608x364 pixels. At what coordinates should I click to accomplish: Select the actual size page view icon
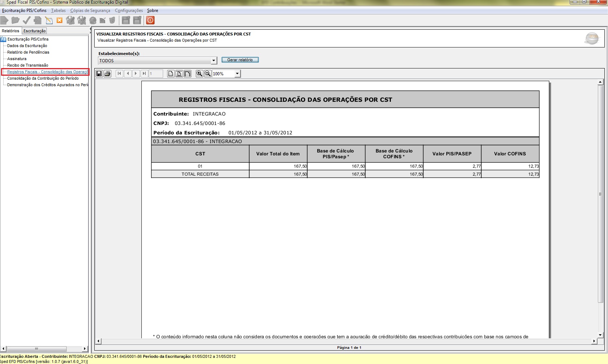(x=171, y=74)
